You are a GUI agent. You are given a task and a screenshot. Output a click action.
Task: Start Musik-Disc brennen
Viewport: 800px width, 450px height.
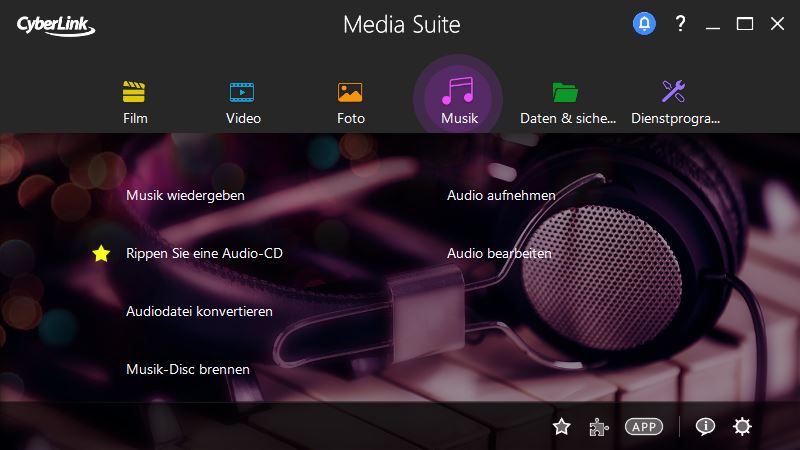187,370
